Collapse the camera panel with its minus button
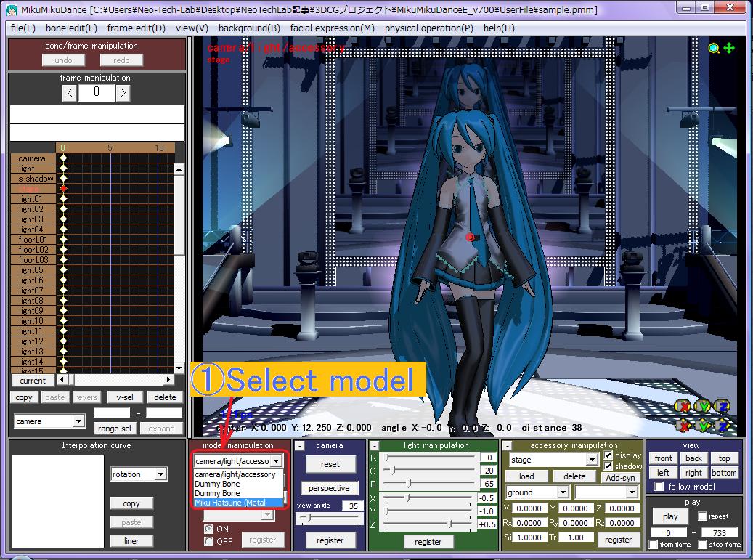This screenshot has width=753, height=560. tap(299, 446)
